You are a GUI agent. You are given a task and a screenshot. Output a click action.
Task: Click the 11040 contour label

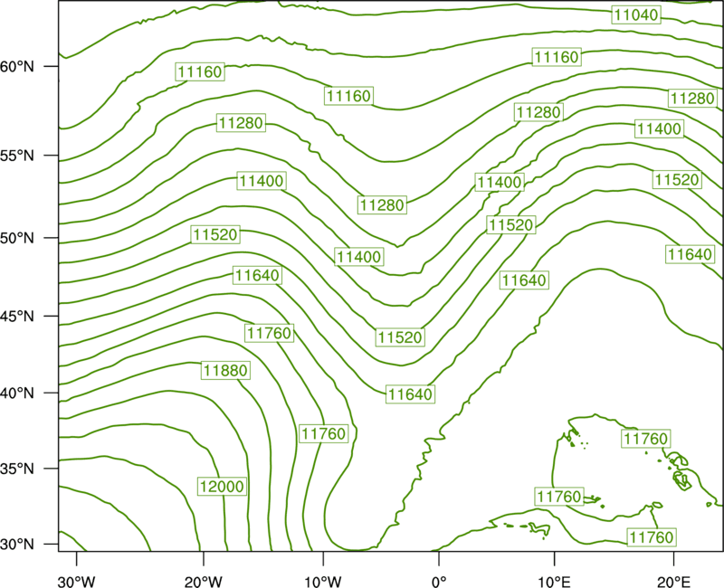pos(636,15)
